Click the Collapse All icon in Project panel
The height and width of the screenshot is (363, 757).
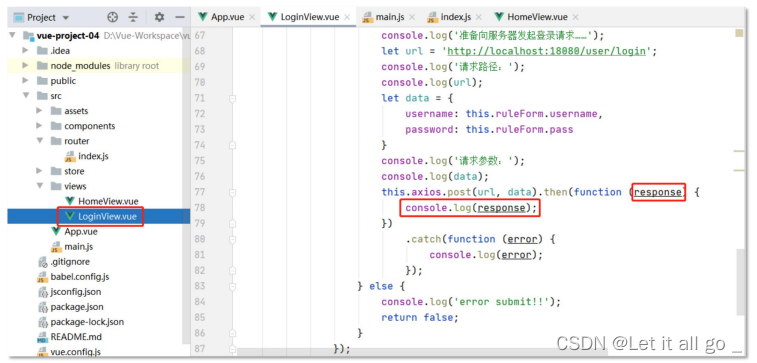tap(133, 17)
